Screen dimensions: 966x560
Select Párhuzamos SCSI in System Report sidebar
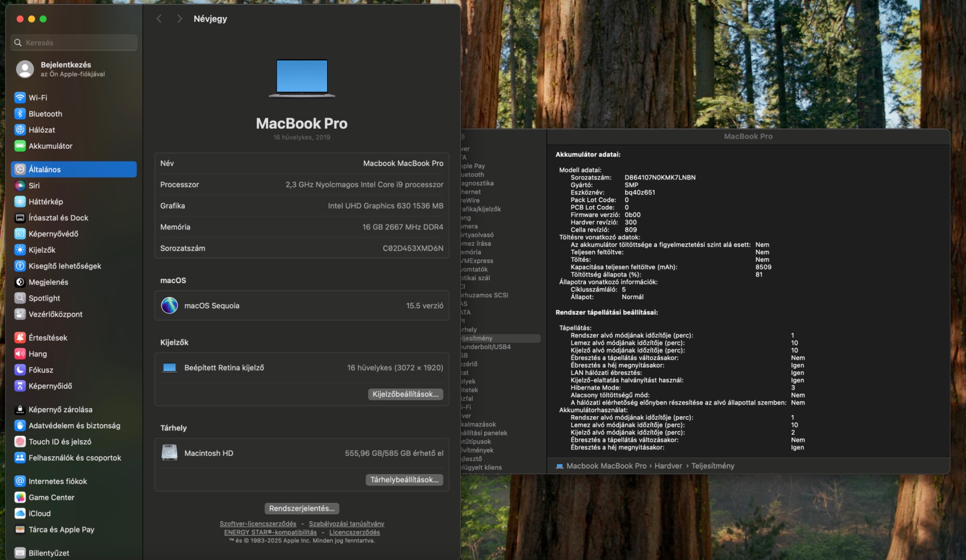pyautogui.click(x=485, y=295)
